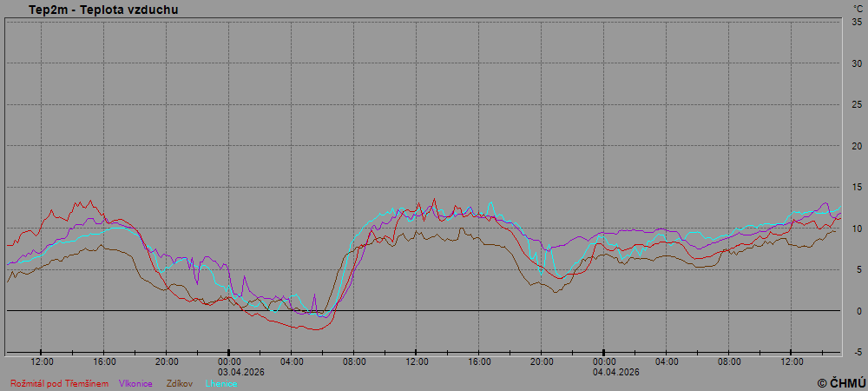Click the Rožmitál pod Třemšínem legend label

pos(59,383)
